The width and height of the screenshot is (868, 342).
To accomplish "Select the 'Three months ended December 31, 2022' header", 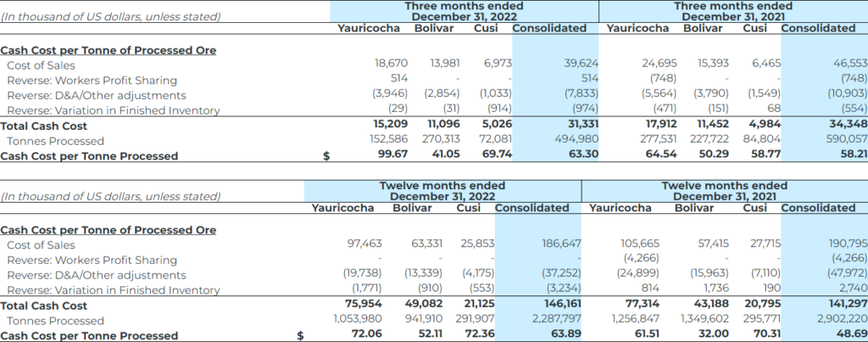I will point(463,11).
